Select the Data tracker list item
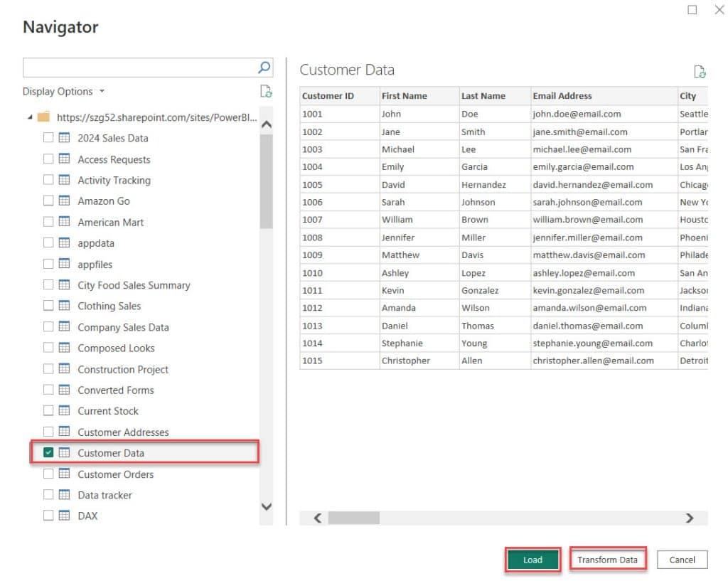 tap(105, 495)
